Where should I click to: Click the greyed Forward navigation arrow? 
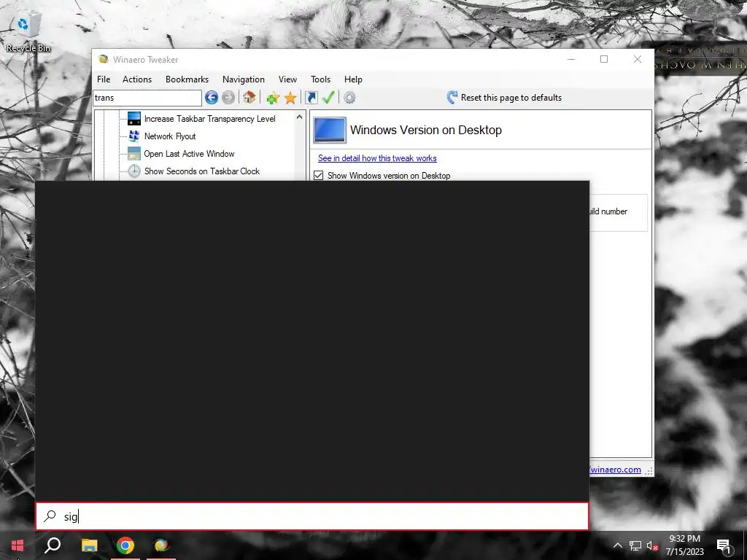pyautogui.click(x=228, y=98)
